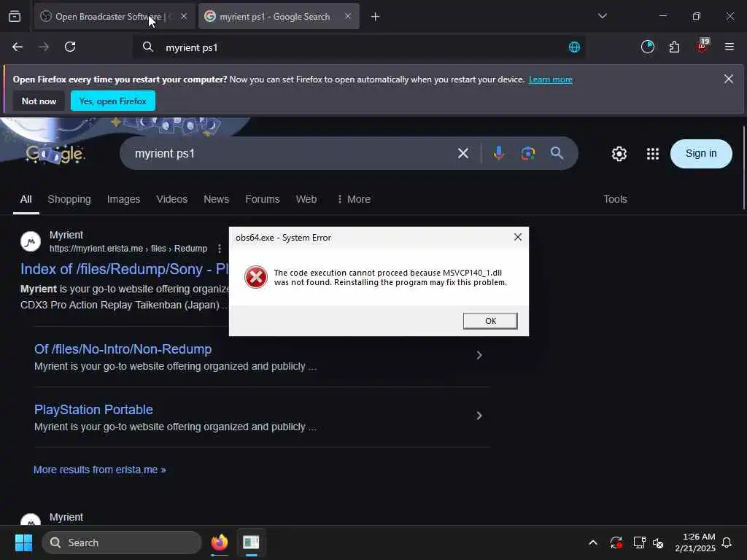Viewport: 747px width, 560px height.
Task: Go back to previous page
Action: pos(18,47)
